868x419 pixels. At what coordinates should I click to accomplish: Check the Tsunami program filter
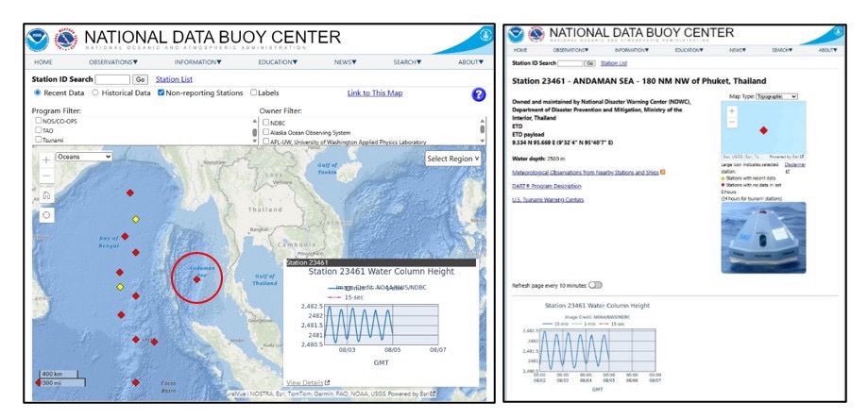tap(38, 140)
